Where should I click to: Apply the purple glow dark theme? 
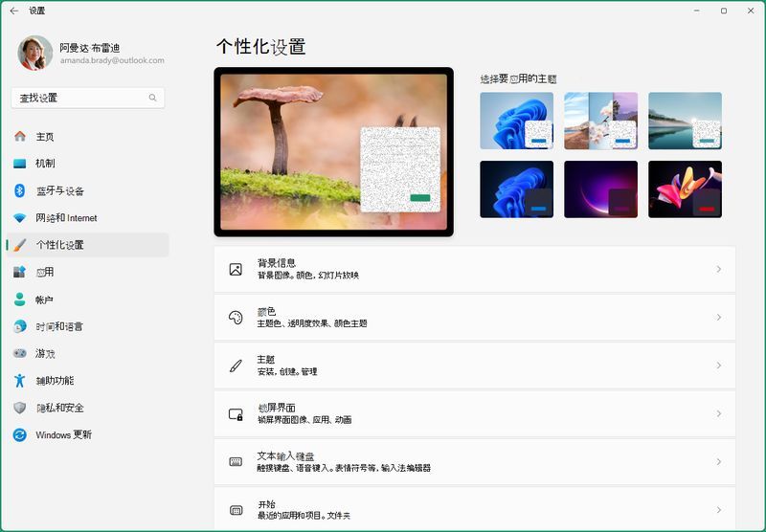tap(600, 189)
